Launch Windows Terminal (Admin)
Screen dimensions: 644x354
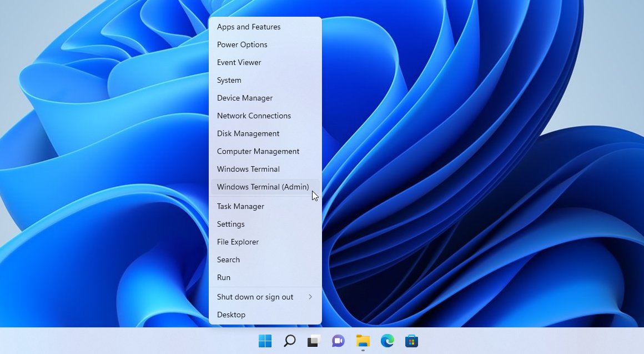point(265,187)
